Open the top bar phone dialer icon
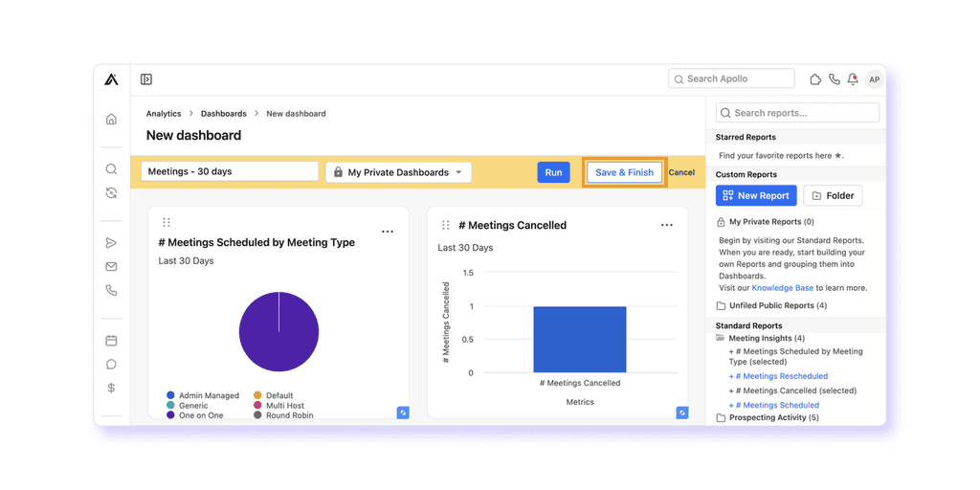Screen dimensions: 980x490 click(x=835, y=79)
